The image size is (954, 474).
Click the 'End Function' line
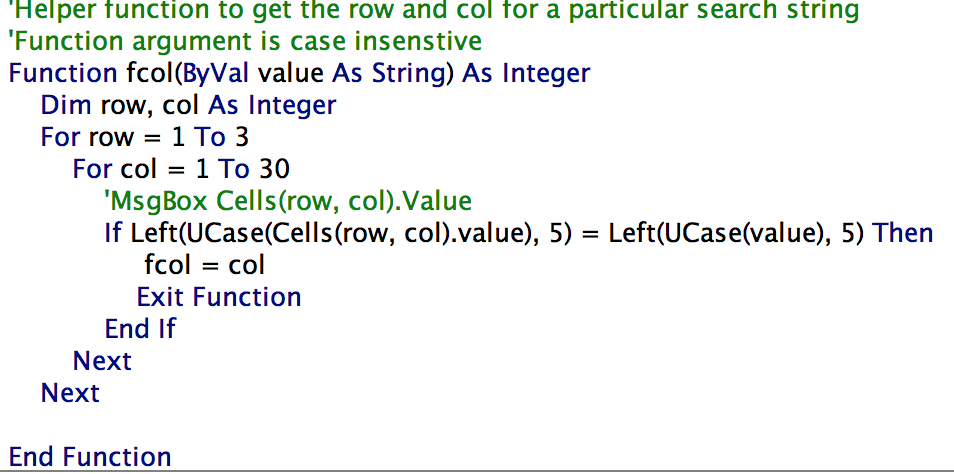[x=90, y=457]
